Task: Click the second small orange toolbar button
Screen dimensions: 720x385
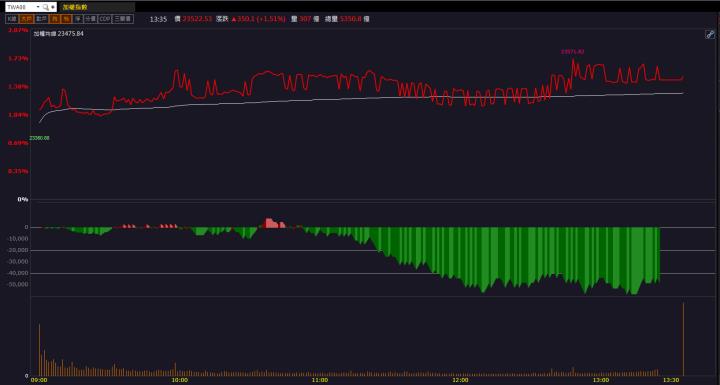Action: pyautogui.click(x=67, y=19)
